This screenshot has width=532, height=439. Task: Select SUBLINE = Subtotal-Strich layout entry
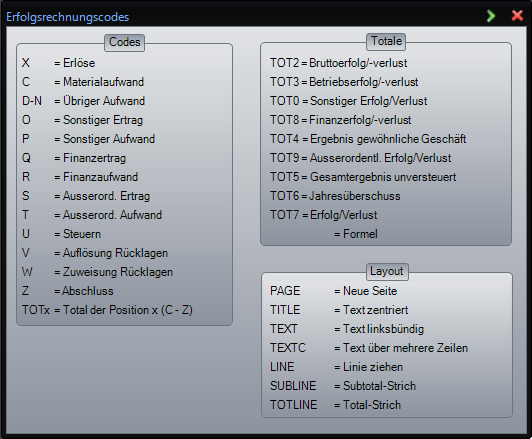pyautogui.click(x=343, y=386)
